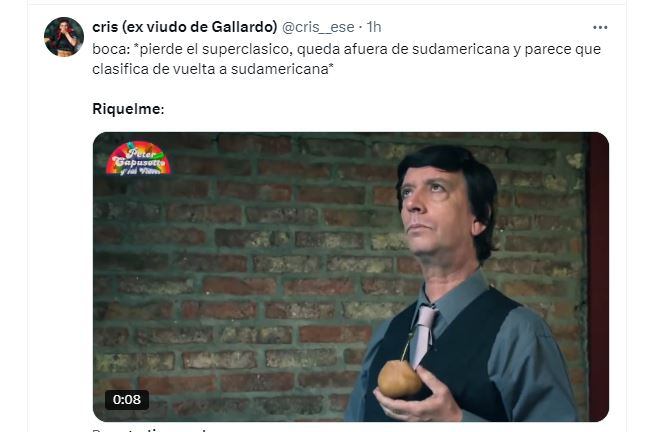Click the second line about clasifica de vuelta

pyautogui.click(x=213, y=69)
